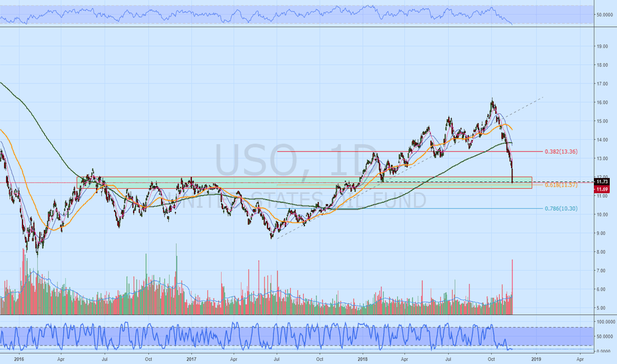Click the 2018 date on the time axis
This screenshot has height=364, width=617.
[362, 359]
